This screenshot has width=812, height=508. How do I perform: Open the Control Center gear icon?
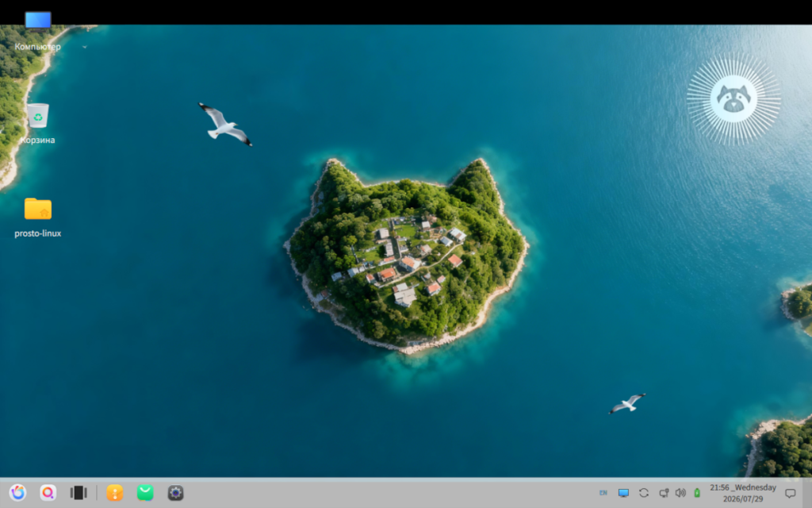click(x=176, y=492)
